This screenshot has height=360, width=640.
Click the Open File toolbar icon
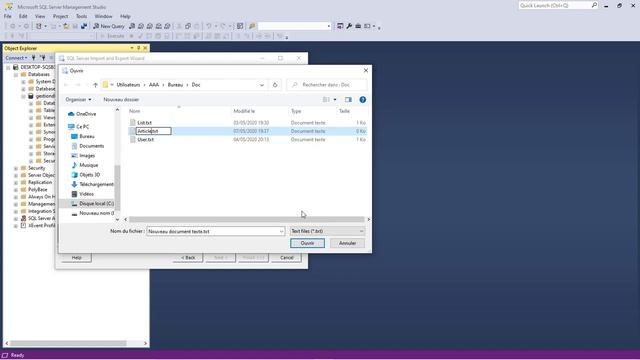(66, 26)
